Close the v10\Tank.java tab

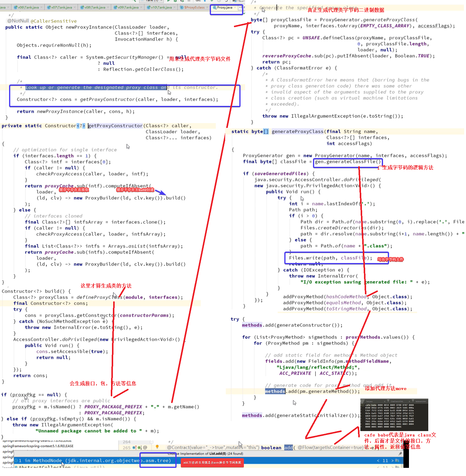pyautogui.click(x=175, y=7)
